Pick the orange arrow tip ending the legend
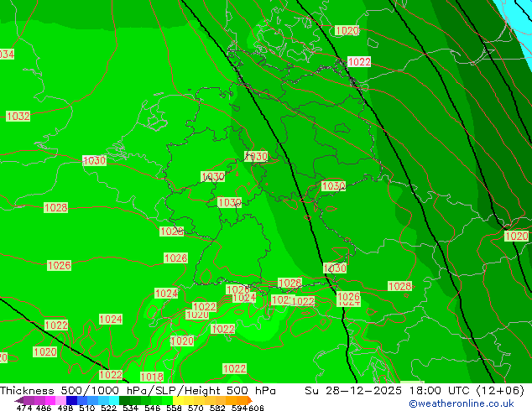 pos(250,400)
